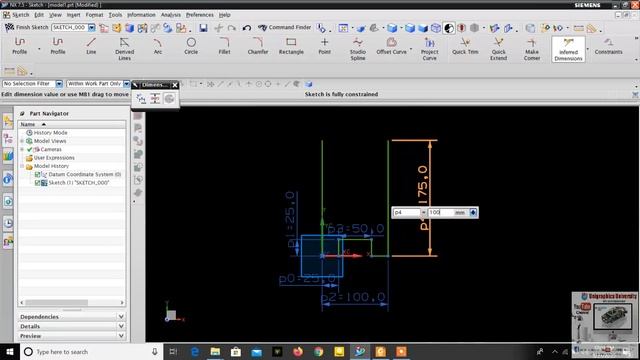The image size is (640, 360).
Task: Click the p3=50,0 dimension text
Action: (356, 228)
